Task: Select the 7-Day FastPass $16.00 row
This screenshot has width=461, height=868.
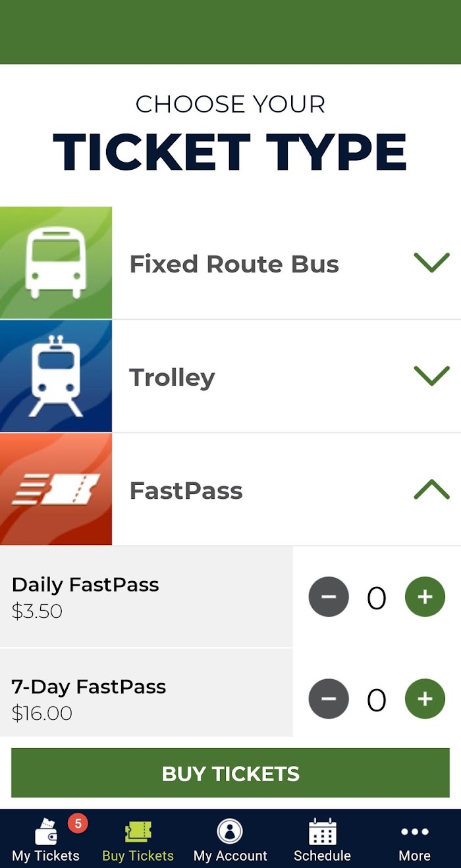Action: click(146, 699)
